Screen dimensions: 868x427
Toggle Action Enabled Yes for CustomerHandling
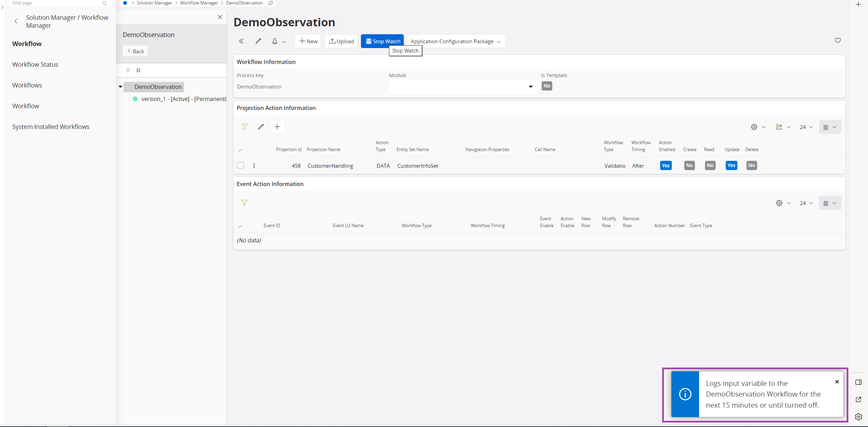click(665, 165)
